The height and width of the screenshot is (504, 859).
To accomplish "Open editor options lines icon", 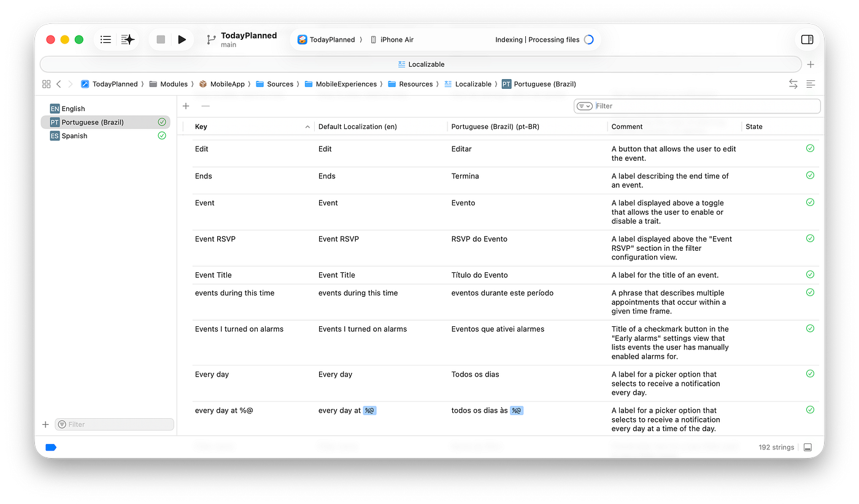I will (x=811, y=84).
